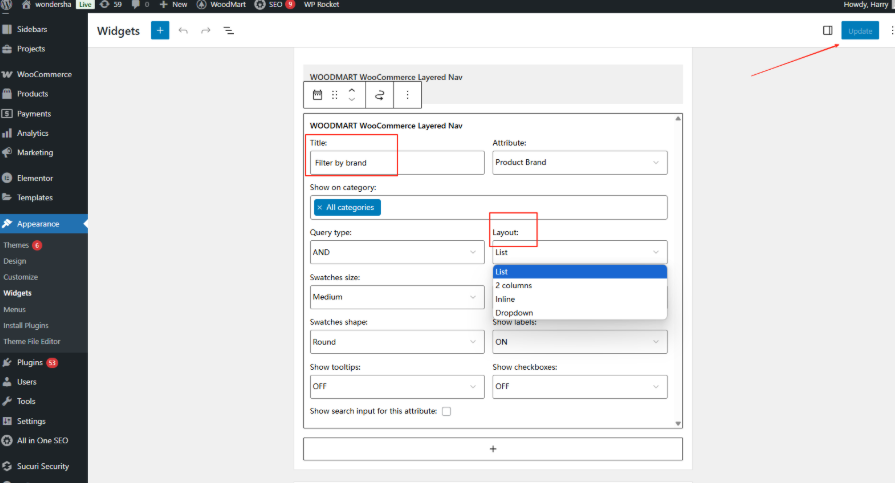Click the blue block inserter plus icon
This screenshot has height=483, width=895.
(160, 31)
